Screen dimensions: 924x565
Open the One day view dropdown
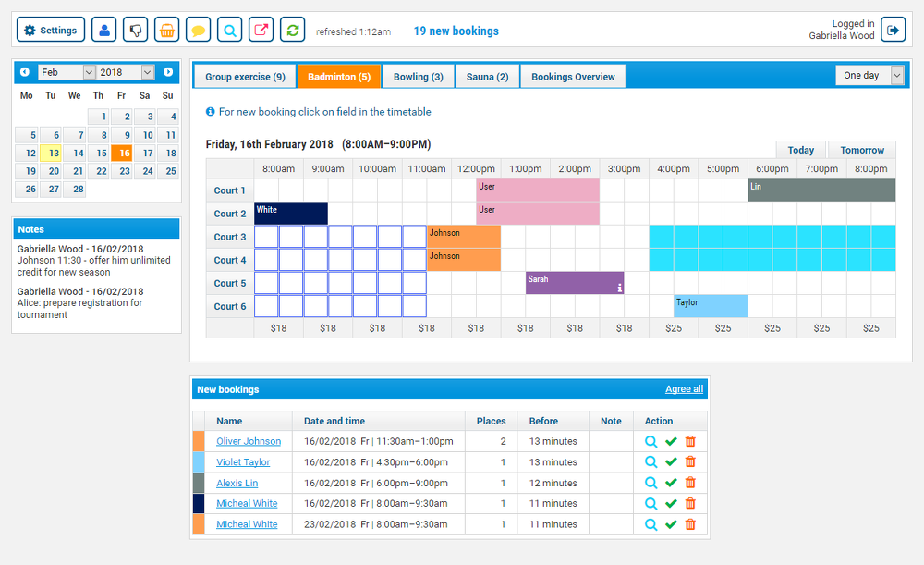pyautogui.click(x=869, y=75)
